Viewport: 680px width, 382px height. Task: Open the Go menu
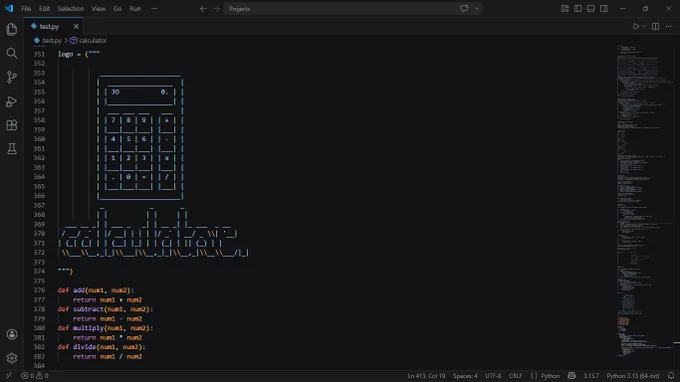(x=117, y=9)
